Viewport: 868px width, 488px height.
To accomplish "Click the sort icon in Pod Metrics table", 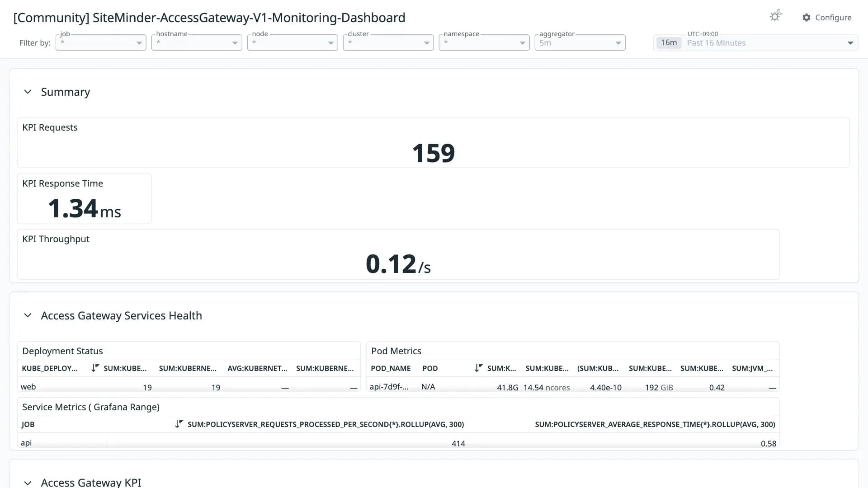I will 478,368.
